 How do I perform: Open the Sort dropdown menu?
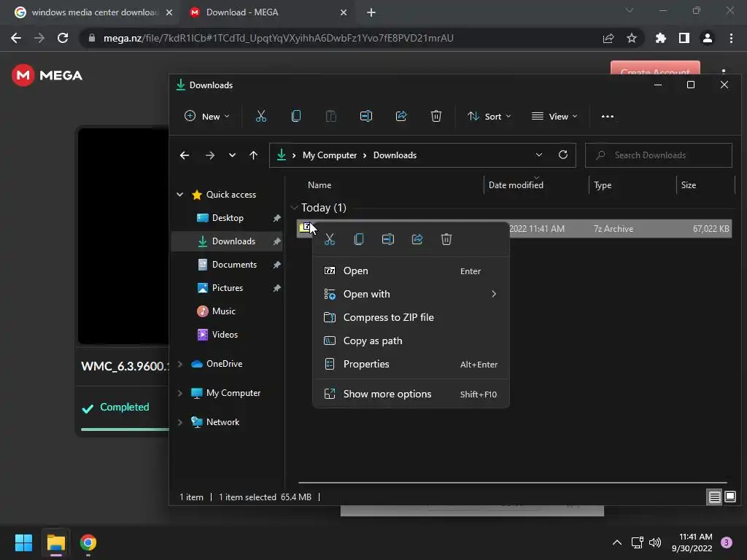point(489,116)
